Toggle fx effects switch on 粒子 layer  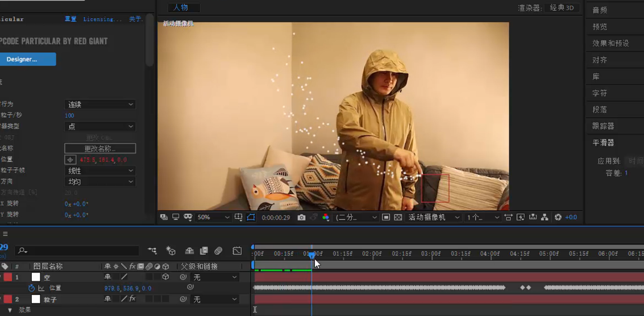click(x=132, y=299)
